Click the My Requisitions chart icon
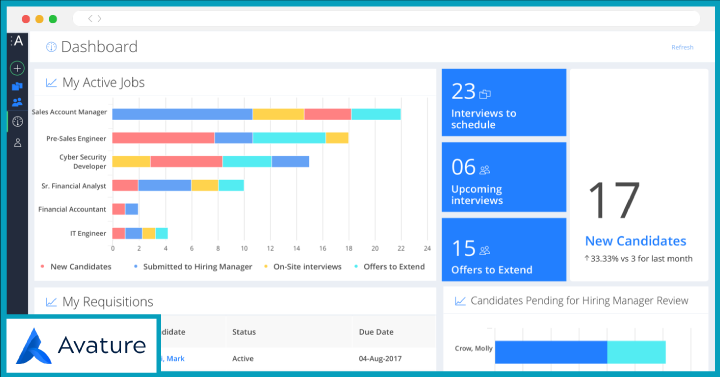 pyautogui.click(x=51, y=302)
